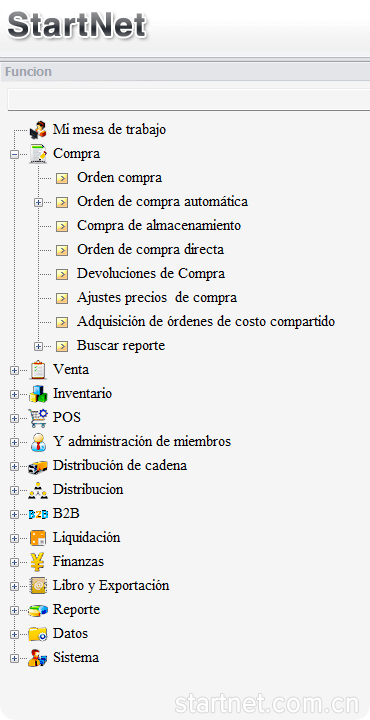
Task: Open Orden compra item
Action: (x=119, y=177)
